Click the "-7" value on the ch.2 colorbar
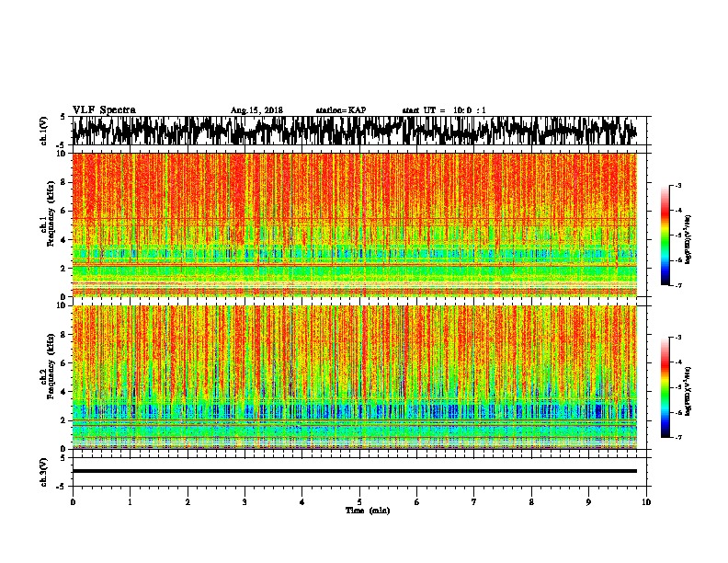 click(678, 438)
